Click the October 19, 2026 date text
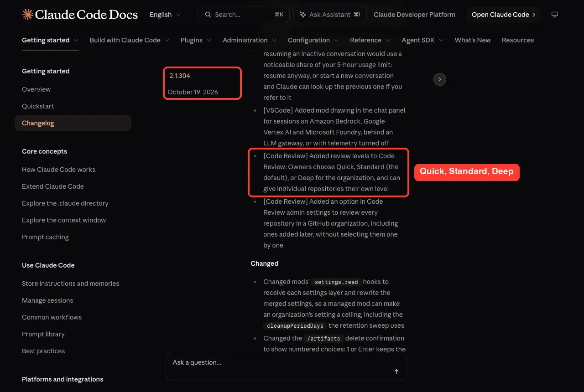 click(193, 92)
